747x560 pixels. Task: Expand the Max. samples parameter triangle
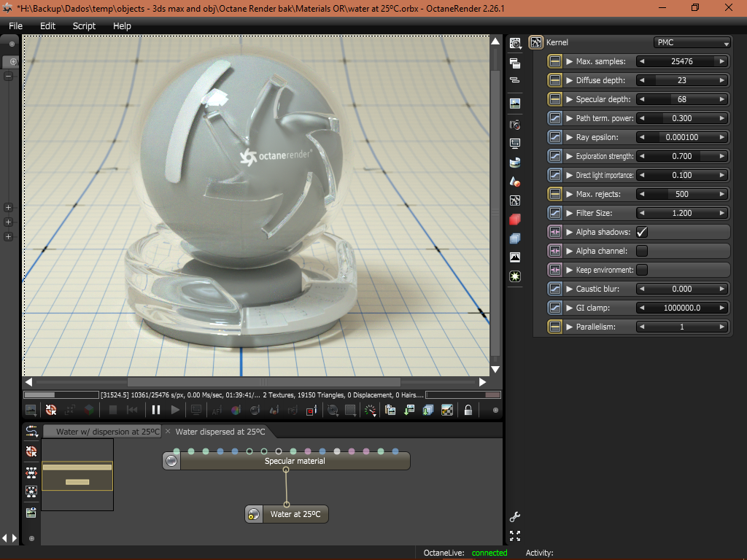tap(569, 61)
